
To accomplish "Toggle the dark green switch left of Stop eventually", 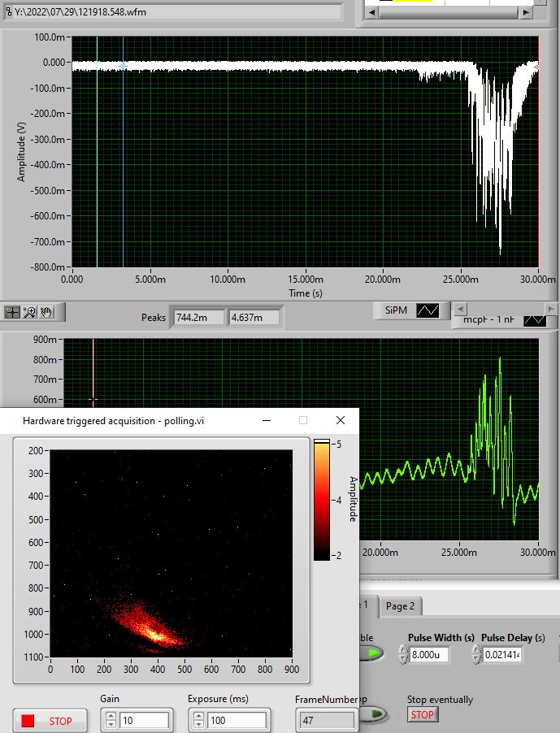I will click(374, 714).
